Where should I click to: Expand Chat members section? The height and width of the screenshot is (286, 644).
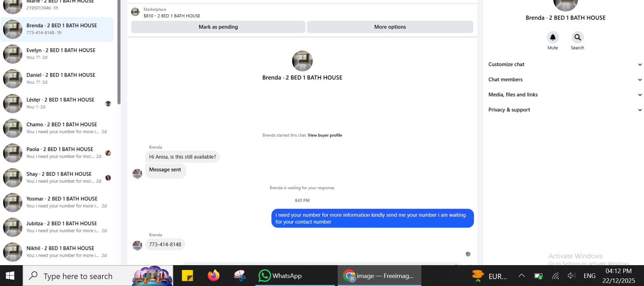tap(565, 79)
